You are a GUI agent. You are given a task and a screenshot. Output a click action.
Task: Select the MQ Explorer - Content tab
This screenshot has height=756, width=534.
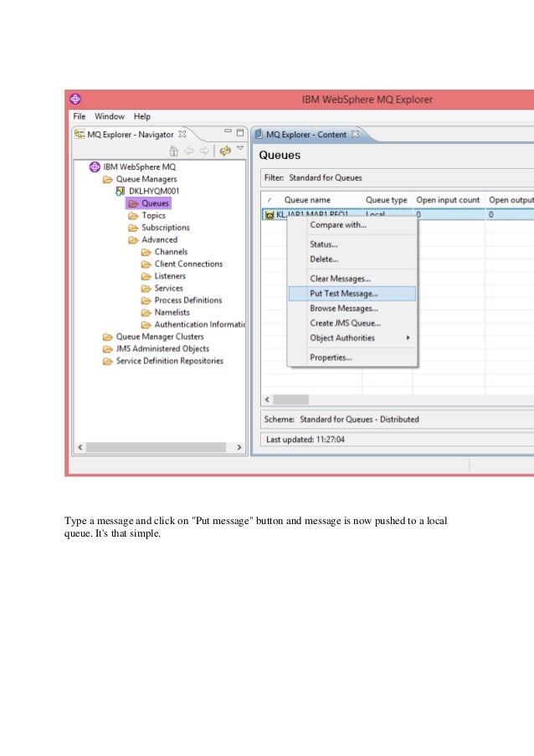(306, 135)
